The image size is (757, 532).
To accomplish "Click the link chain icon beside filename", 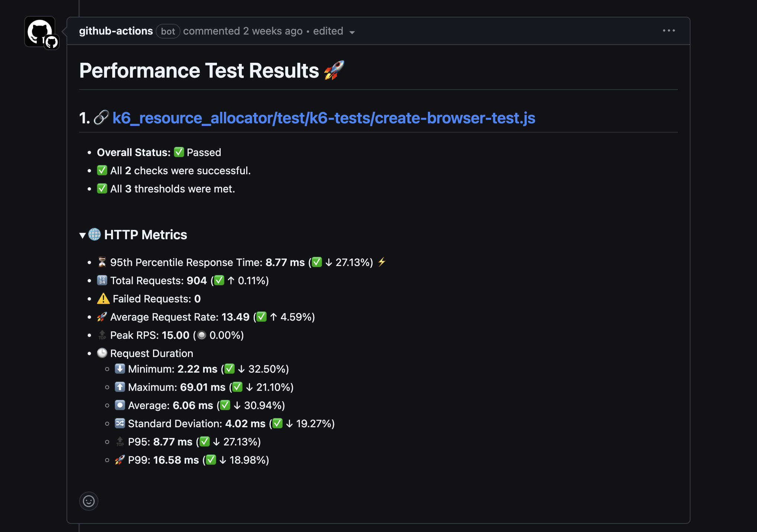I will tap(101, 118).
